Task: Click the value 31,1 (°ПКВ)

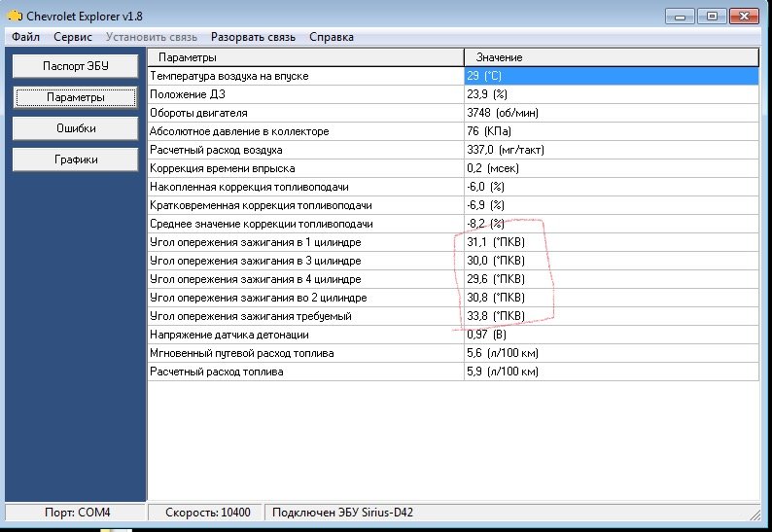Action: tap(496, 242)
